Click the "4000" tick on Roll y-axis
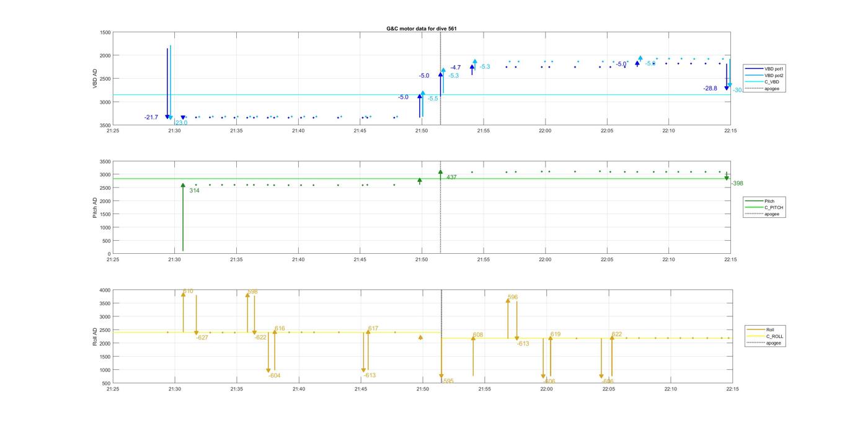 point(104,290)
